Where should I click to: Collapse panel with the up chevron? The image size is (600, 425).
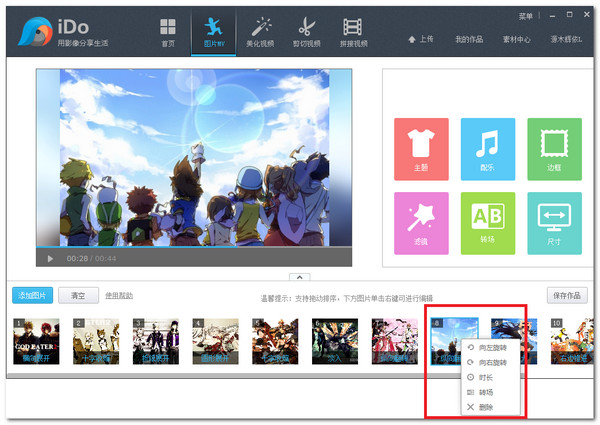click(300, 277)
